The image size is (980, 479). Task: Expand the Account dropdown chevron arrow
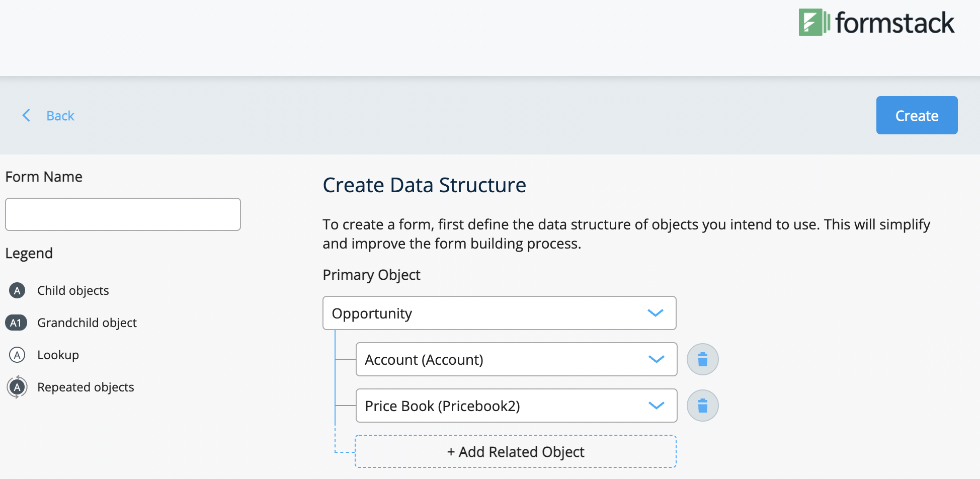(656, 359)
